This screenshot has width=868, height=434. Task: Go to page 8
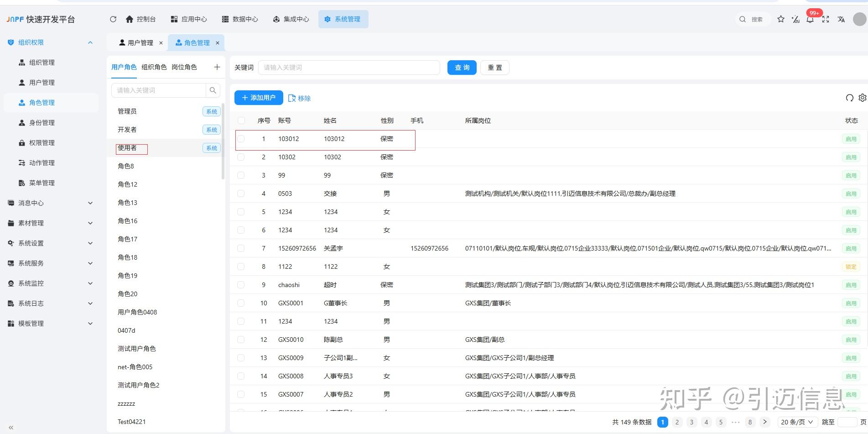click(750, 422)
